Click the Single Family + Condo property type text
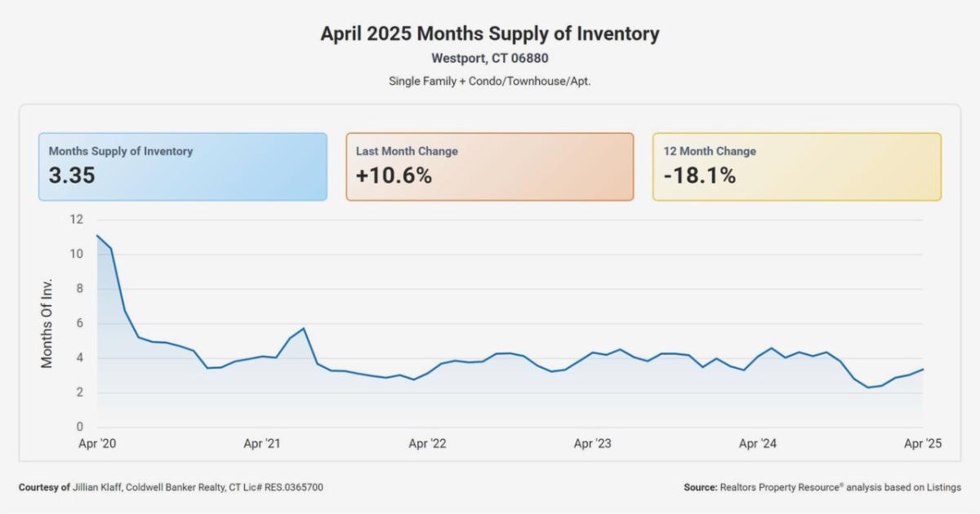This screenshot has height=514, width=980. coord(489,82)
